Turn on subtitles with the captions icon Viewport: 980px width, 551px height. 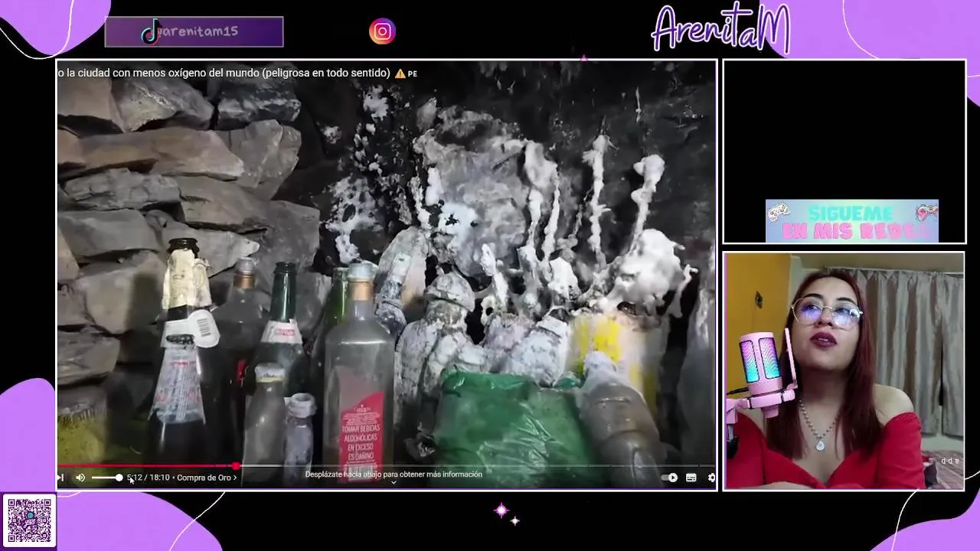pyautogui.click(x=691, y=478)
